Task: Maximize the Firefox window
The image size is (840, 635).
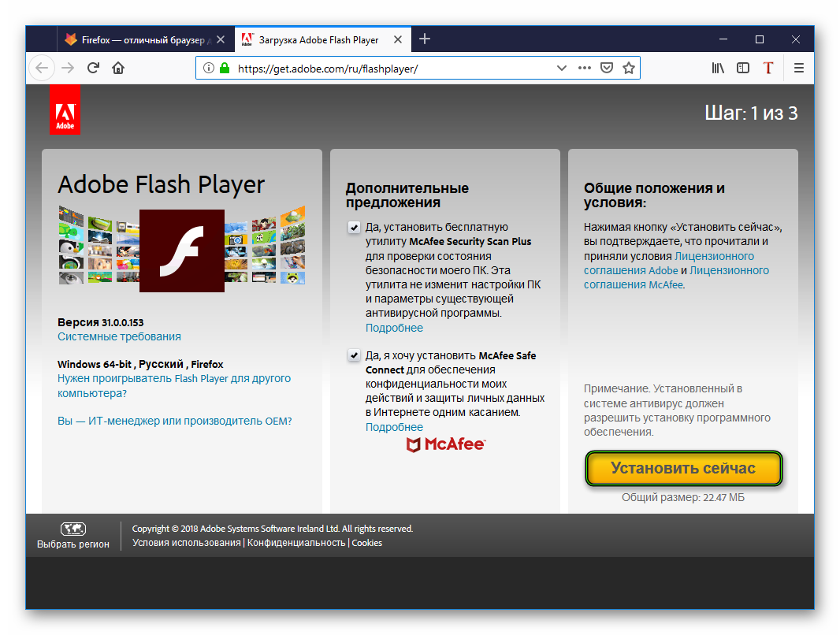Action: [760, 39]
